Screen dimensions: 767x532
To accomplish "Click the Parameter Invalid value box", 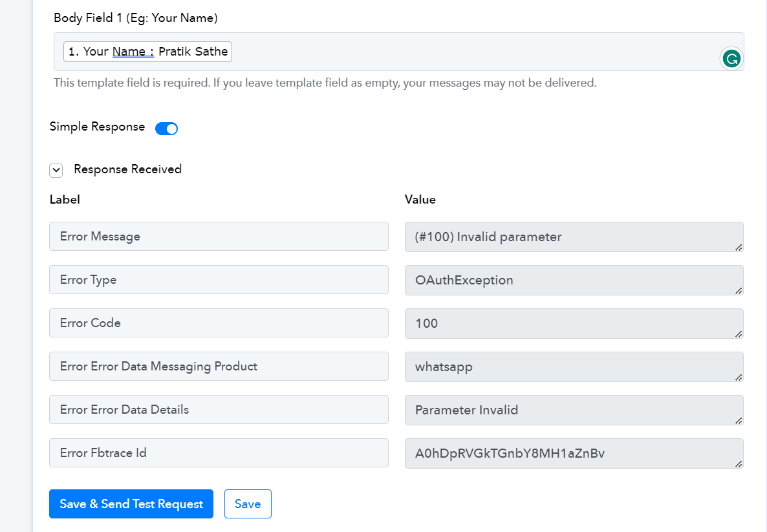I will tap(574, 410).
